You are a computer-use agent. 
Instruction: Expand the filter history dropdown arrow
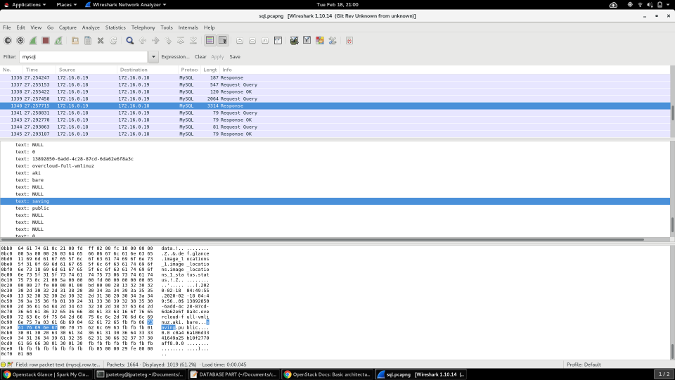point(153,57)
